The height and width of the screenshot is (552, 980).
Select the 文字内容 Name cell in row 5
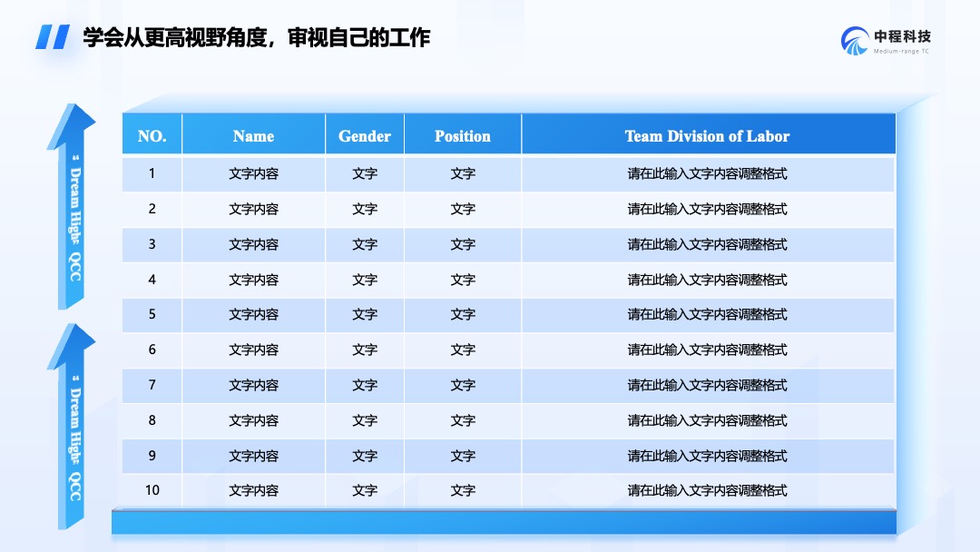click(x=253, y=314)
